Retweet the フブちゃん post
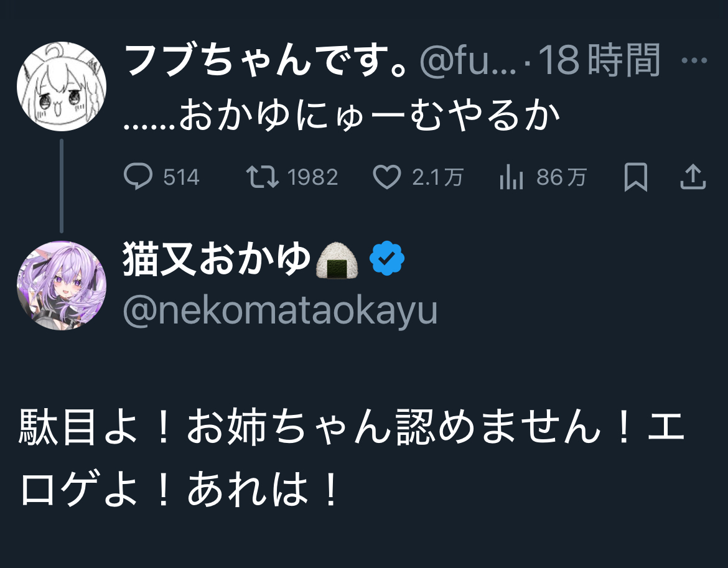Viewport: 728px width, 568px height. coord(263,178)
